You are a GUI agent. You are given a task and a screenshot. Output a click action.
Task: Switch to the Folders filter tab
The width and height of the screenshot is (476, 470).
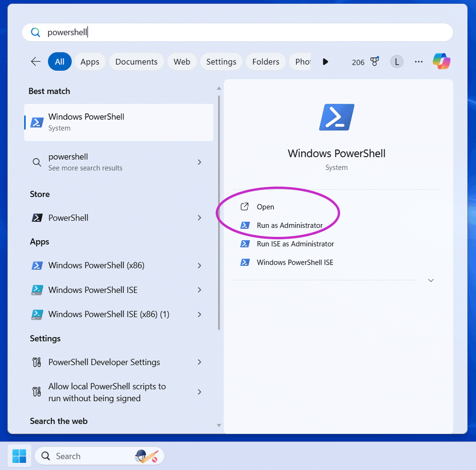(x=266, y=61)
